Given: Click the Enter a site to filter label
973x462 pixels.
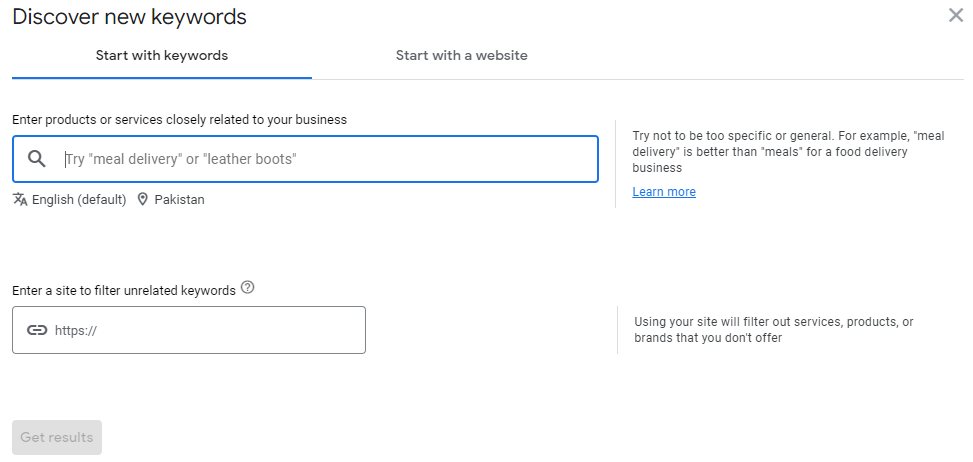Looking at the screenshot, I should 124,290.
